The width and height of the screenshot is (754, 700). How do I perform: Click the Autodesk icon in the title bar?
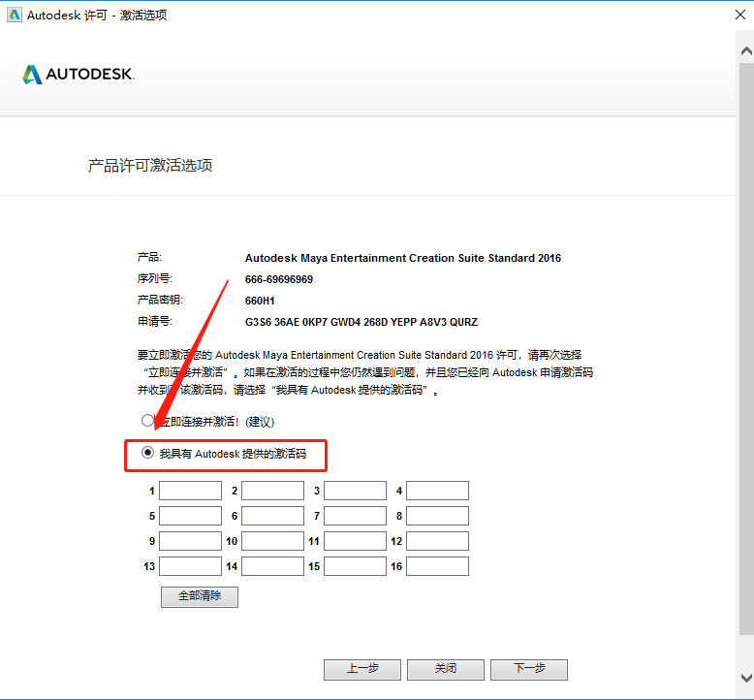pos(15,15)
